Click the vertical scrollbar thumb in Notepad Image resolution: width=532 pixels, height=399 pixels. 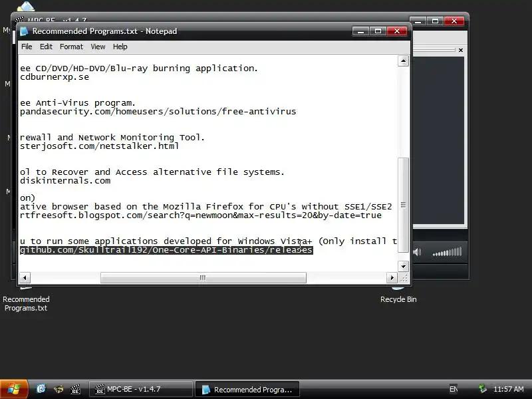click(403, 205)
